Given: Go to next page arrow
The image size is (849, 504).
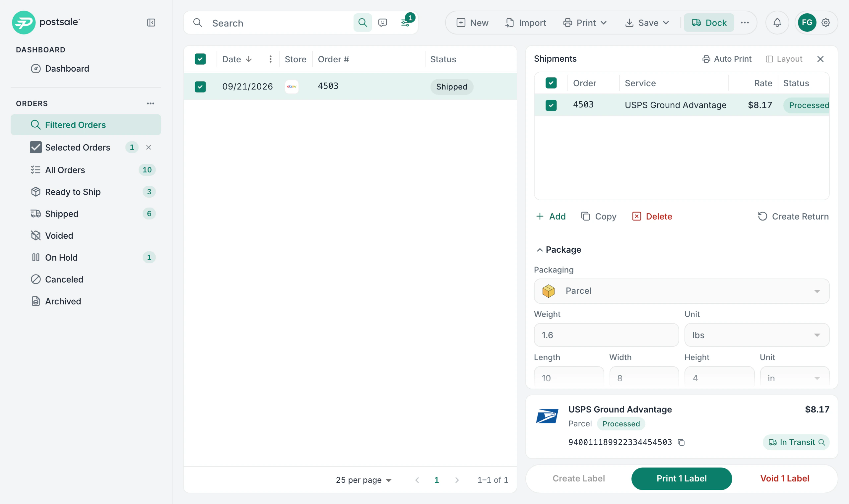Looking at the screenshot, I should click(457, 480).
